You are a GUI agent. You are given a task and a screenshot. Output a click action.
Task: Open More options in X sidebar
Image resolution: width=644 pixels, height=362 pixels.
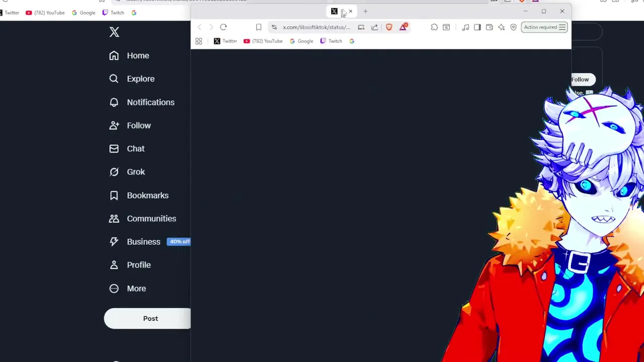pyautogui.click(x=128, y=288)
